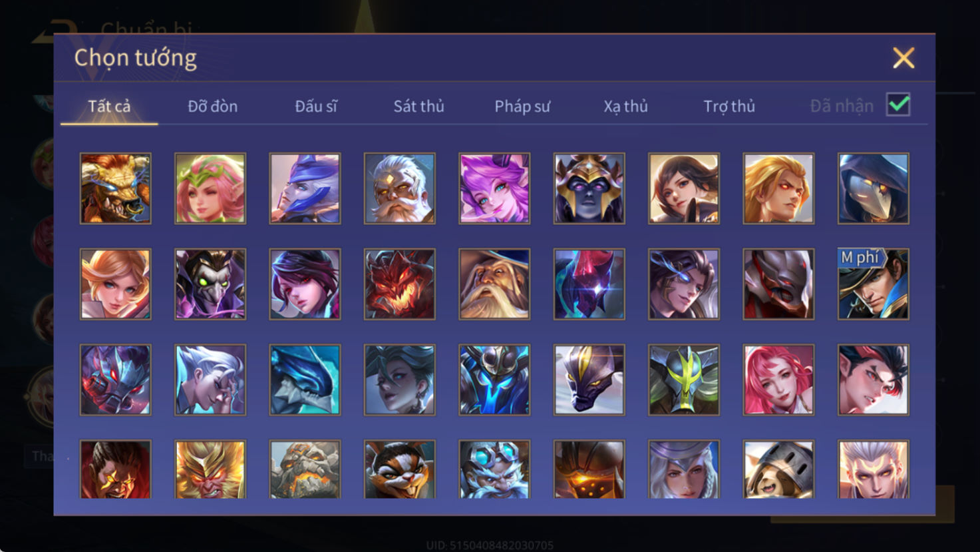Pick the hooded plague doctor hero
The image size is (980, 552).
(874, 188)
